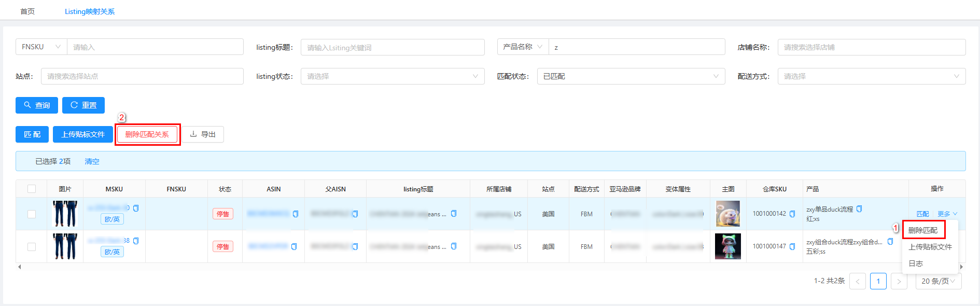Select 日志 in the dropdown menu
This screenshot has width=980, height=306.
point(916,263)
